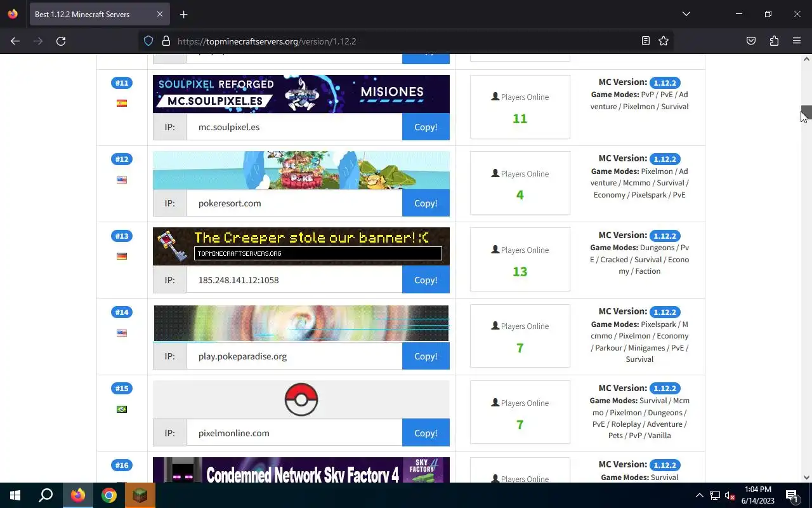Click the scrollbar down arrow
The height and width of the screenshot is (508, 812).
click(806, 477)
